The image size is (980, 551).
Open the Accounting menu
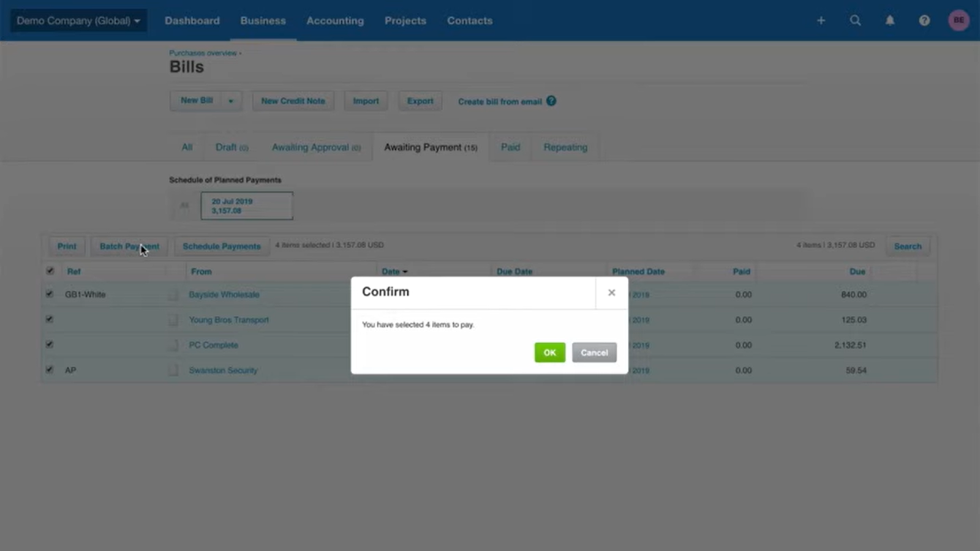pyautogui.click(x=335, y=20)
